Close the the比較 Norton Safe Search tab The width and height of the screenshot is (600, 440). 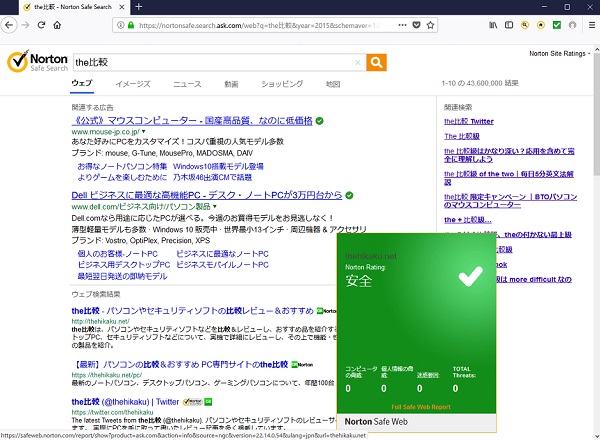coord(122,7)
